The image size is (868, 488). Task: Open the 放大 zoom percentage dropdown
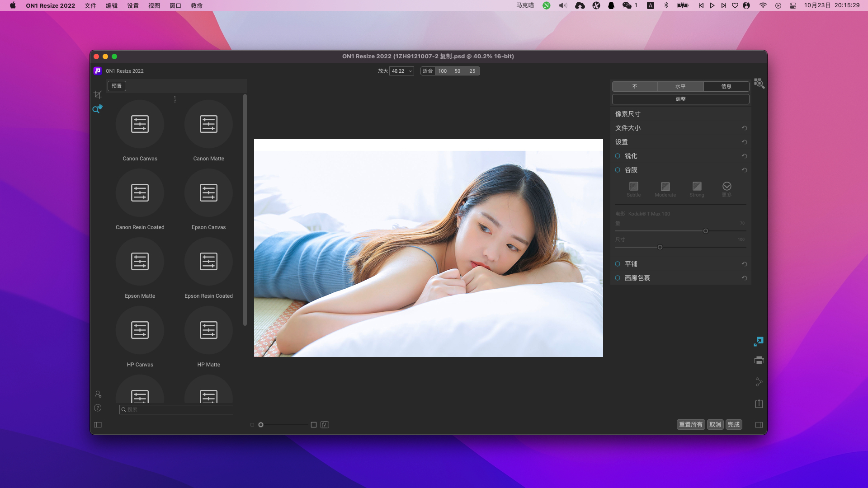(410, 71)
